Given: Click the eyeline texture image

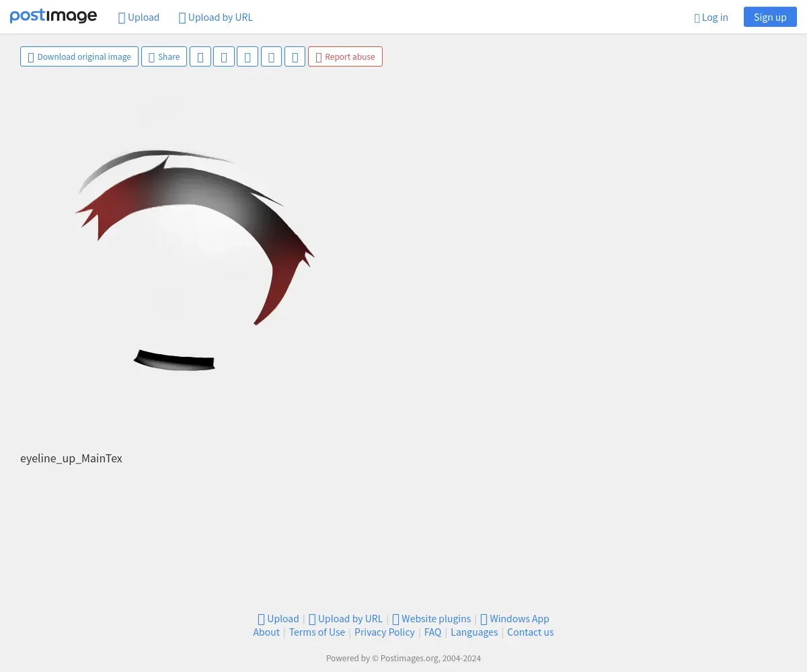Looking at the screenshot, I should pyautogui.click(x=192, y=259).
